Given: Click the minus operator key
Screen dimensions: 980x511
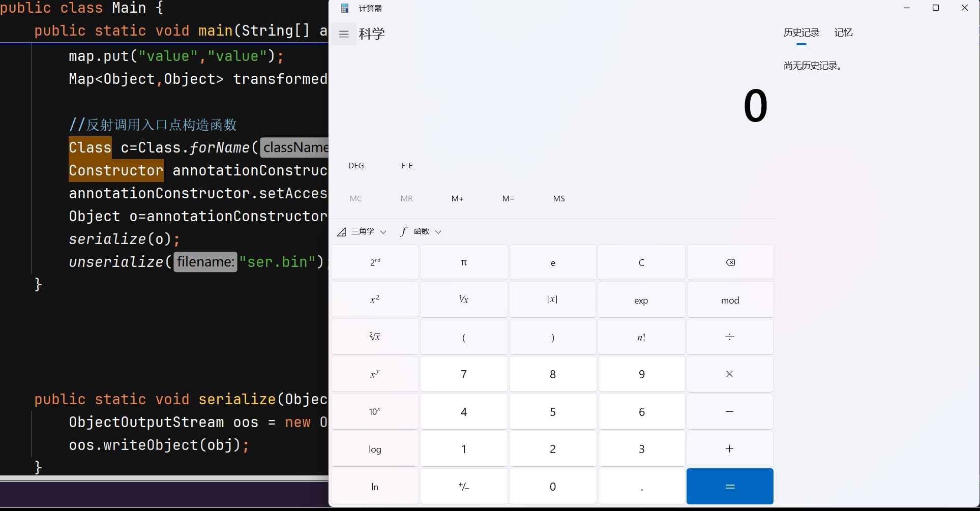Looking at the screenshot, I should coord(730,411).
